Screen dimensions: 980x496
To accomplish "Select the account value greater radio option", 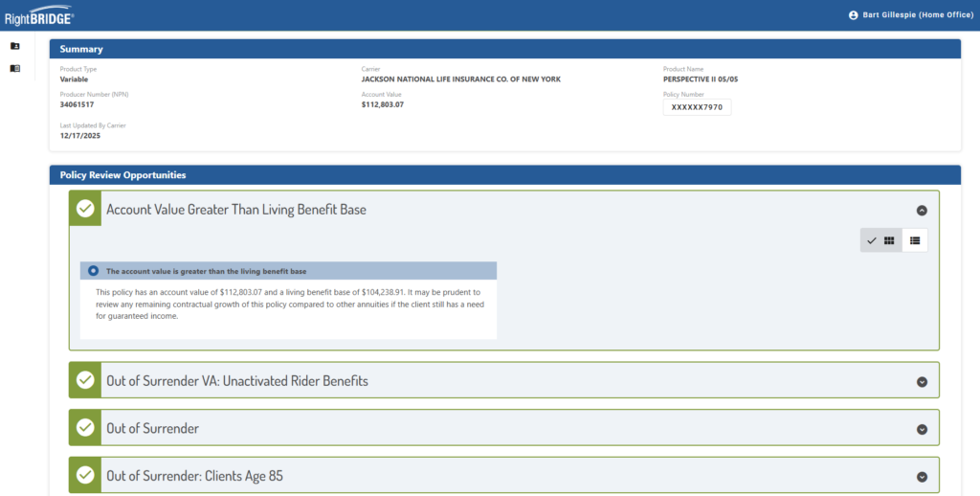I will 93,271.
